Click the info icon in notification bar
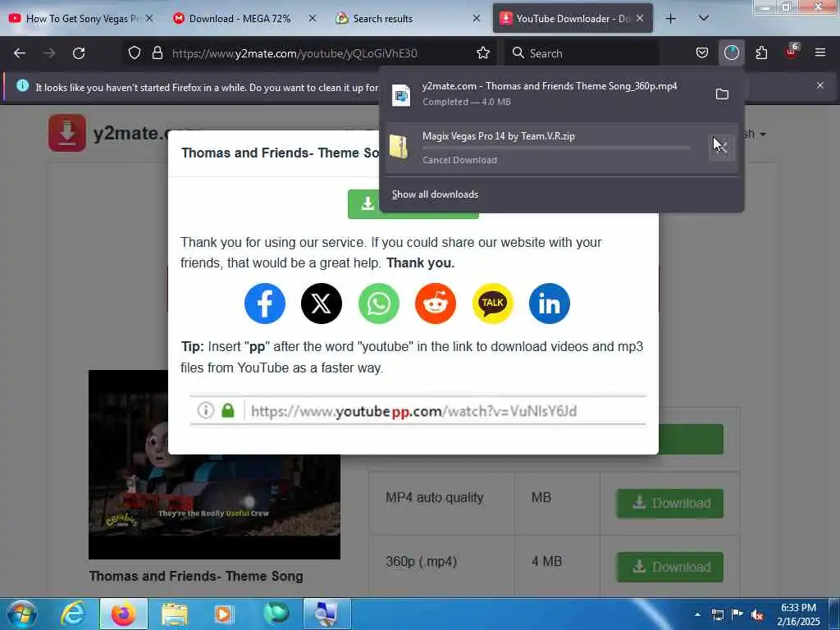The image size is (840, 630). pos(22,85)
